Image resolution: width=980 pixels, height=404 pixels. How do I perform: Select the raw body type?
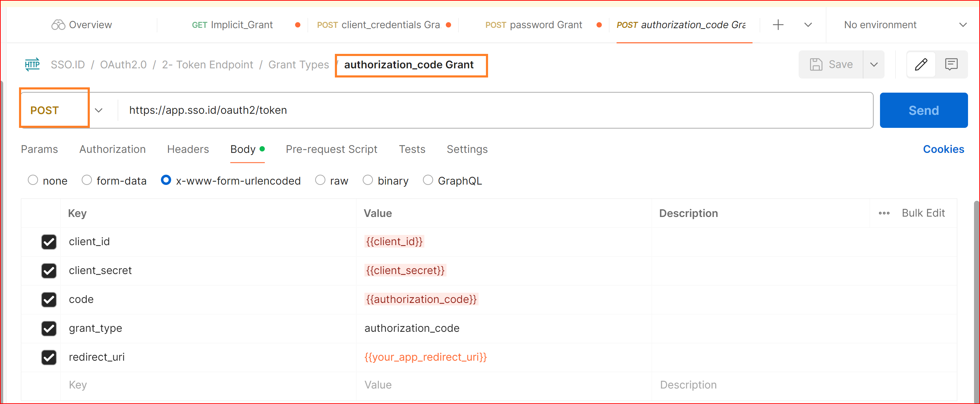[x=320, y=180]
